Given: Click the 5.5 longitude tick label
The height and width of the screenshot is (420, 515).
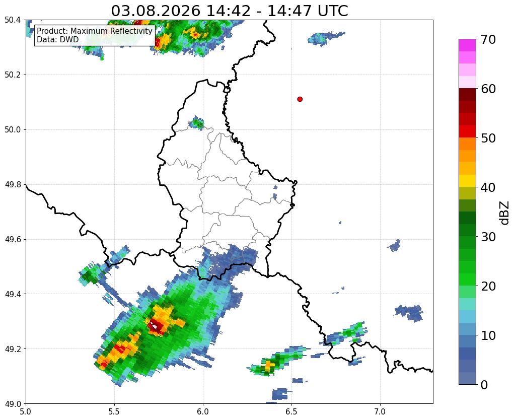Looking at the screenshot, I should click(x=114, y=411).
